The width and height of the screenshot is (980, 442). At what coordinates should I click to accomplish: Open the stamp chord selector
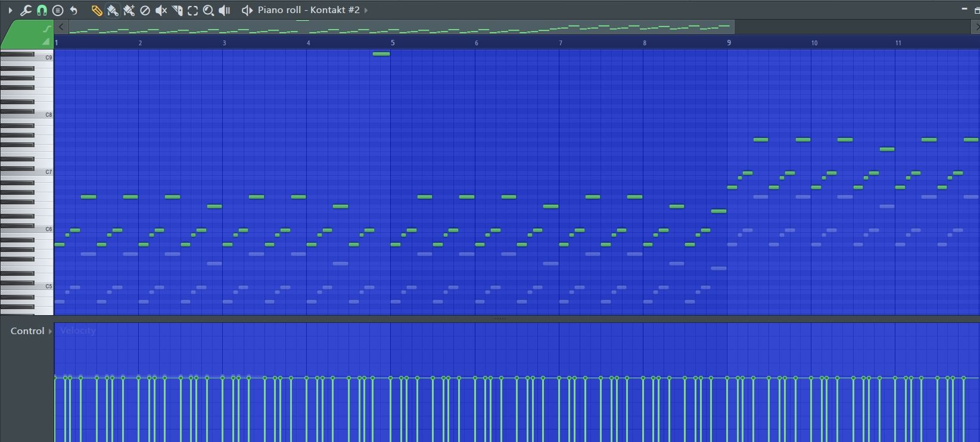click(58, 10)
